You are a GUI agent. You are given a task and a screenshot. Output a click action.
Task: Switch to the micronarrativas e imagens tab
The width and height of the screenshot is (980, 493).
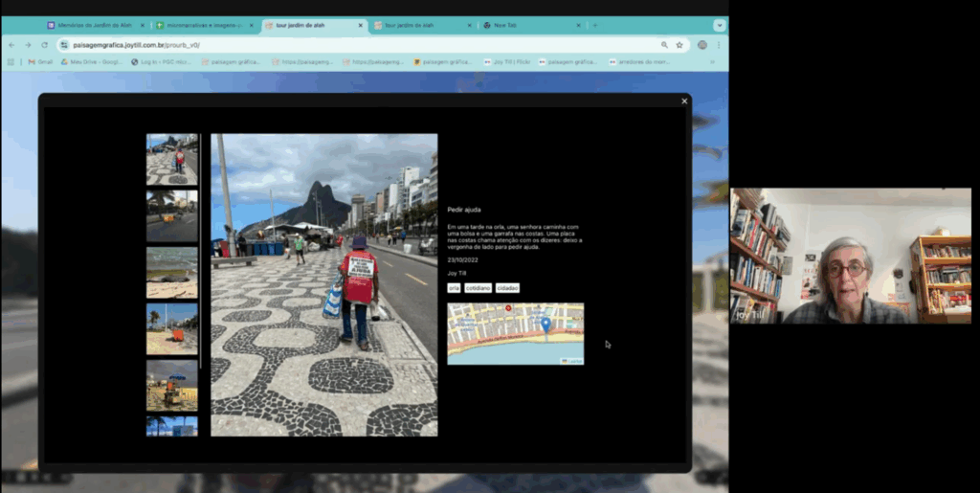click(x=203, y=25)
